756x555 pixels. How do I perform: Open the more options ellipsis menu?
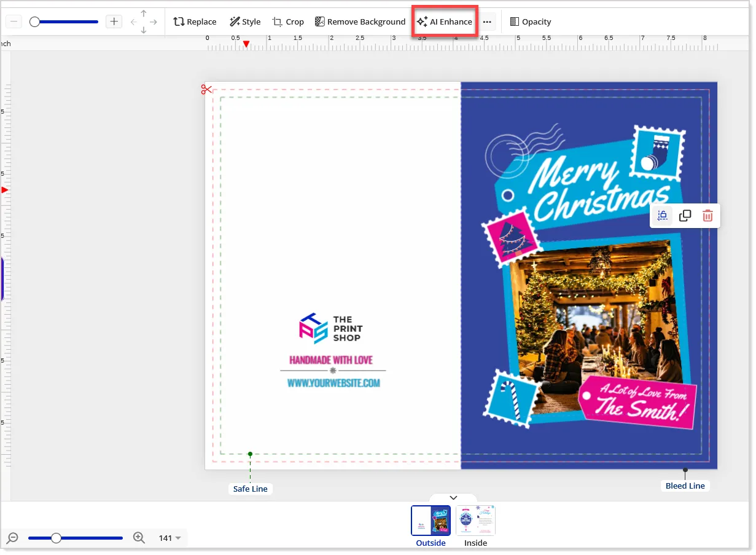click(487, 22)
